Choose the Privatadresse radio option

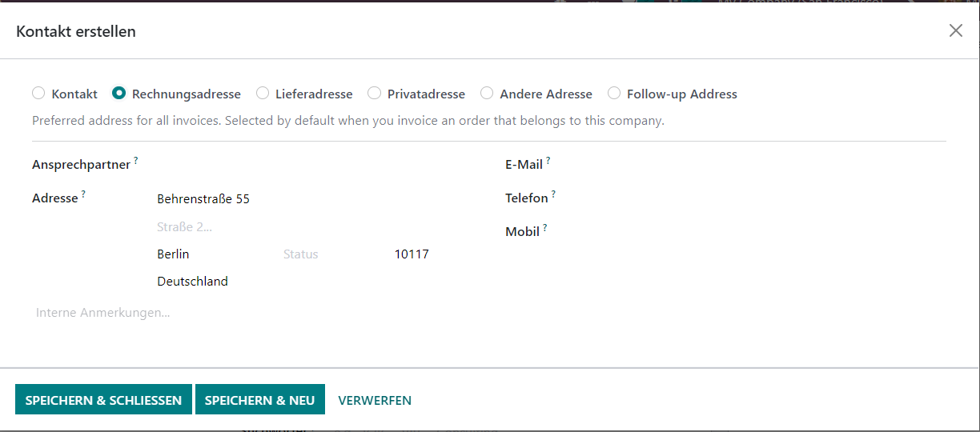[374, 94]
